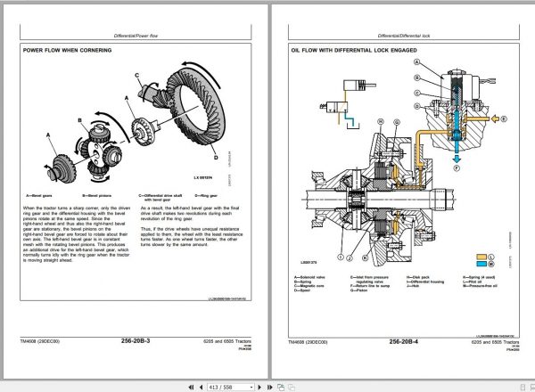The image size is (535, 392).
Task: Click page label 256-20B-4
Action: coord(403,341)
